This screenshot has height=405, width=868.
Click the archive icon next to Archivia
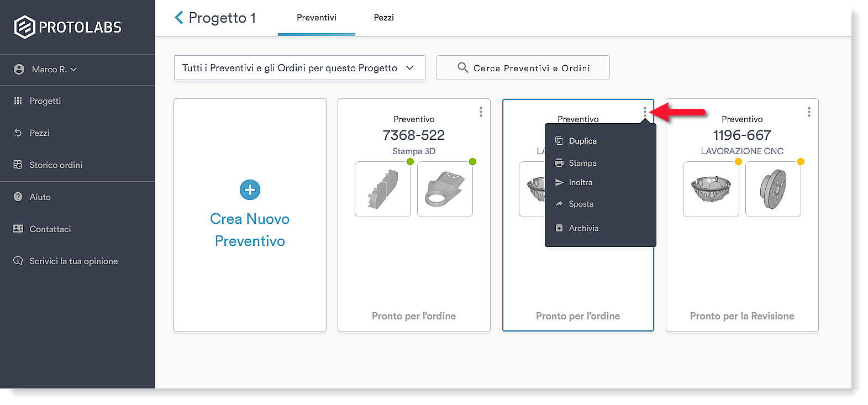(x=559, y=228)
